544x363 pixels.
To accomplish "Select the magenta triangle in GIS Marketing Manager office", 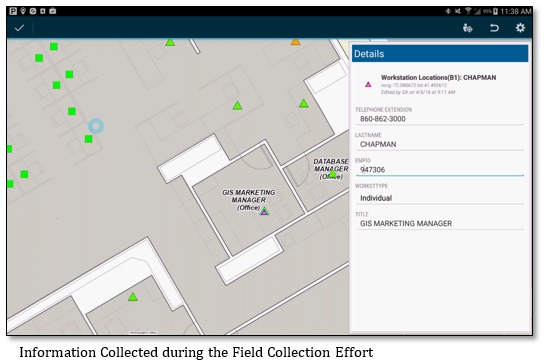I will point(264,212).
